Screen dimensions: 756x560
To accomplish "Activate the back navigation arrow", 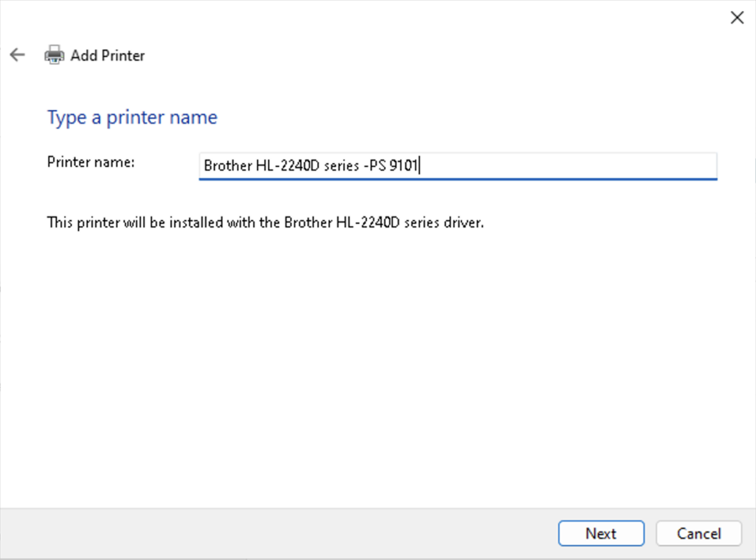I will coord(16,55).
